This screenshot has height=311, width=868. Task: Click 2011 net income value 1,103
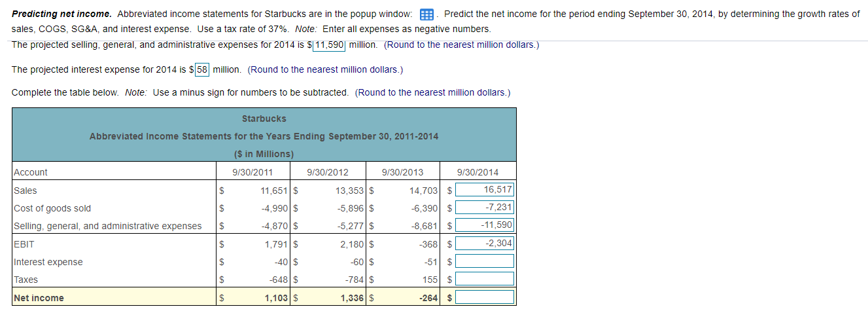[x=276, y=298]
